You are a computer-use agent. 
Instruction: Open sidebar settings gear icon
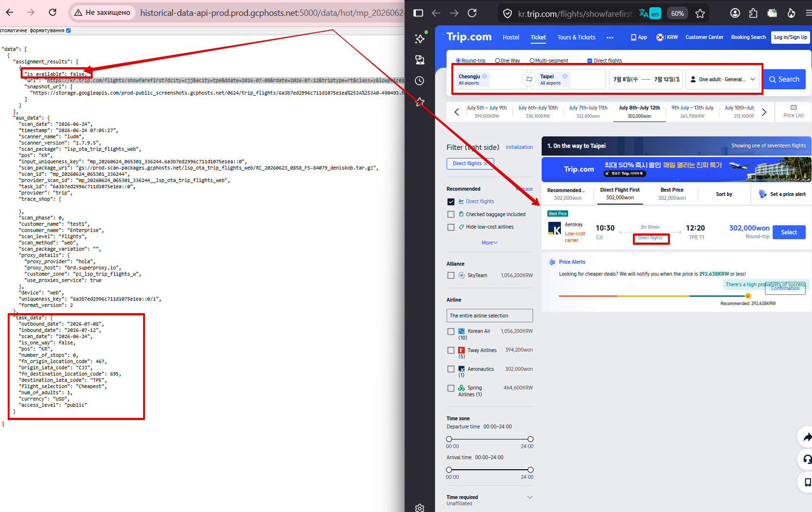(420, 508)
